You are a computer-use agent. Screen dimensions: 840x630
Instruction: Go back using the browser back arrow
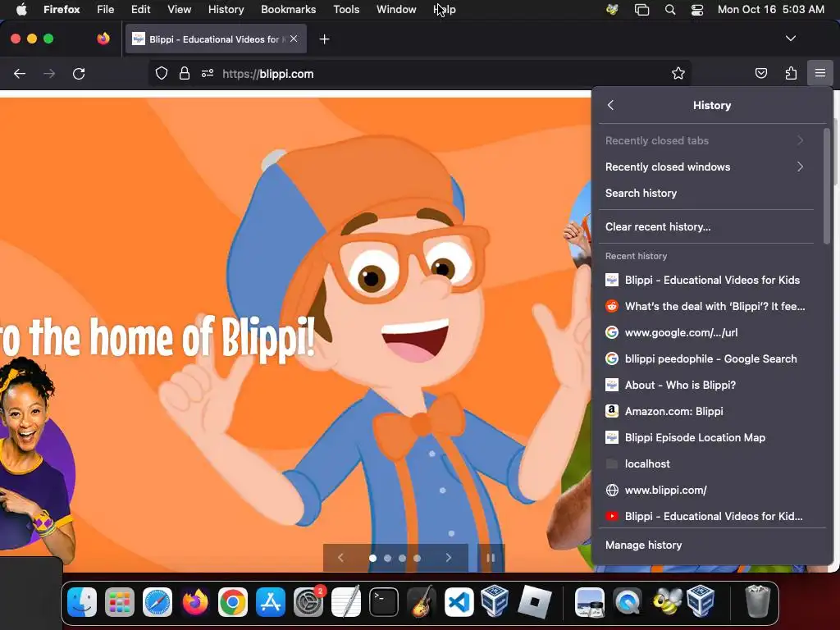tap(20, 74)
